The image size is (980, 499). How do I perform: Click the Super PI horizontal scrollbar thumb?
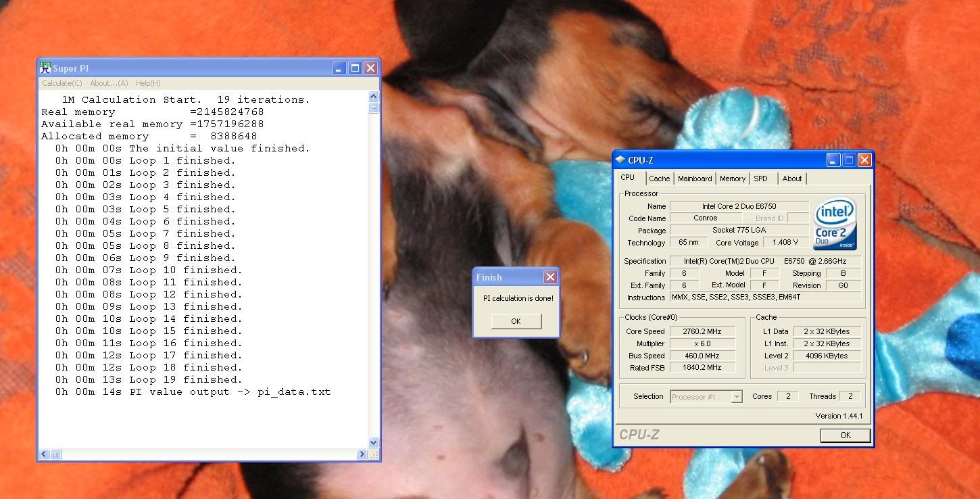(55, 454)
